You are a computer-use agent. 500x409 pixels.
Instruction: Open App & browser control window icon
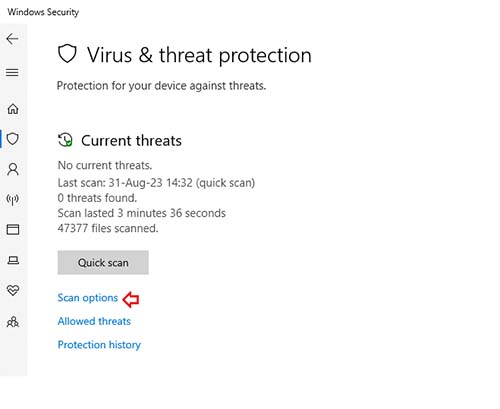(x=13, y=229)
